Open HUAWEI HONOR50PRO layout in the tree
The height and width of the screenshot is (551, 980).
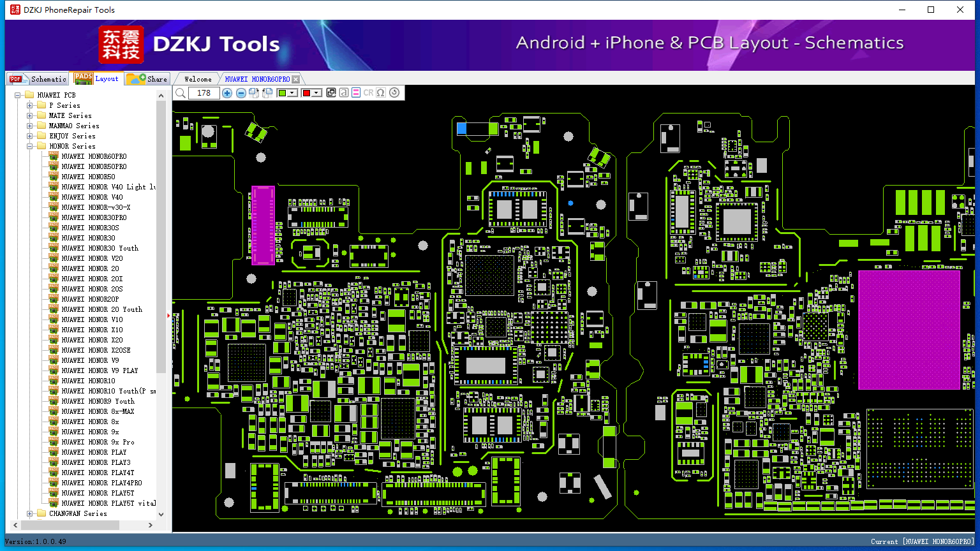coord(94,166)
